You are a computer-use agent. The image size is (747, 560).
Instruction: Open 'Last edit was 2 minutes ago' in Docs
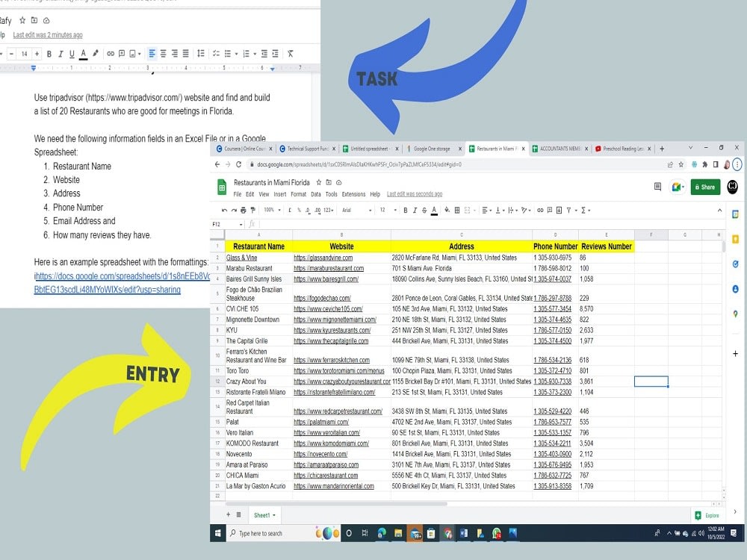pos(48,35)
